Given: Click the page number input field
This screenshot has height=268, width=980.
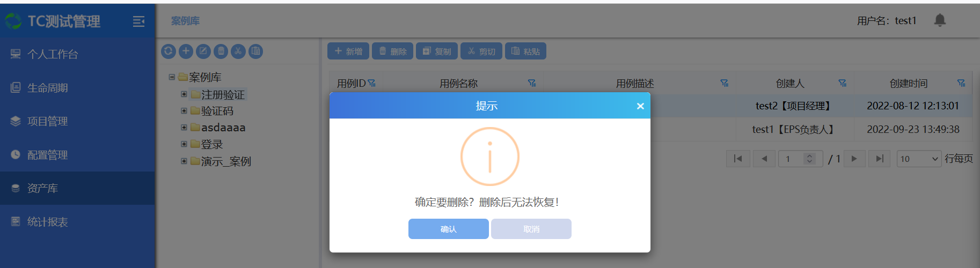Looking at the screenshot, I should [793, 159].
